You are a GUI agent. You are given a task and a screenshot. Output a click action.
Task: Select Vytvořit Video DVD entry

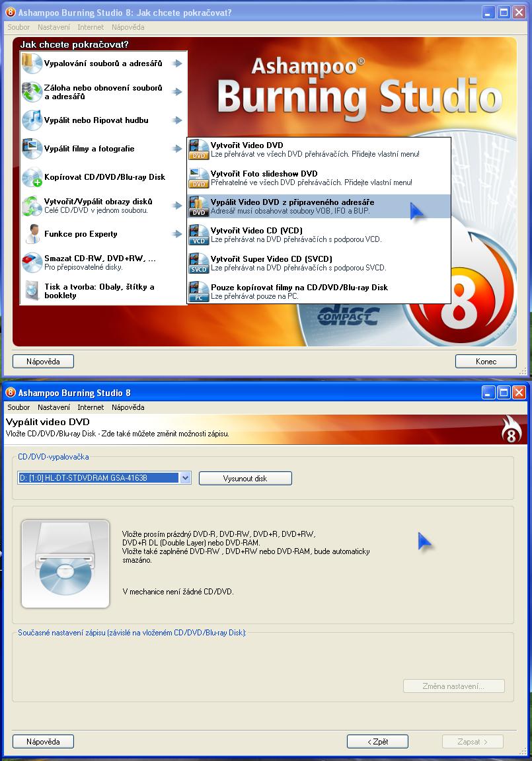click(319, 149)
